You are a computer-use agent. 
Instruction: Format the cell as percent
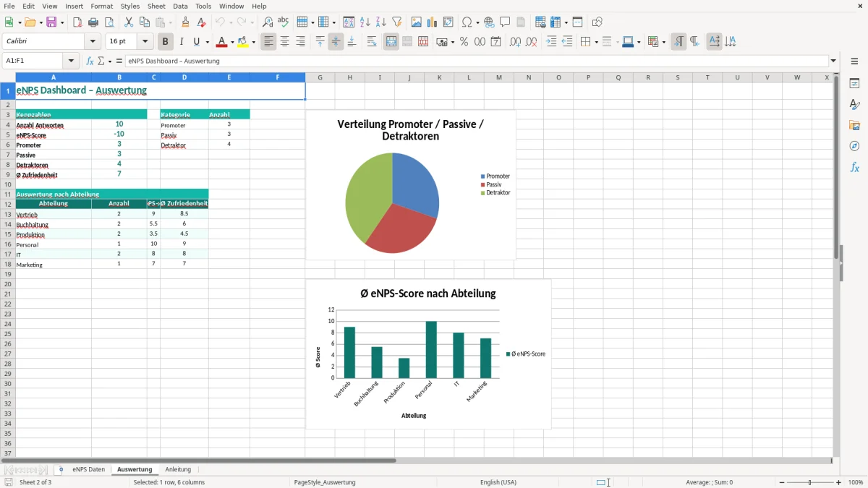click(464, 42)
